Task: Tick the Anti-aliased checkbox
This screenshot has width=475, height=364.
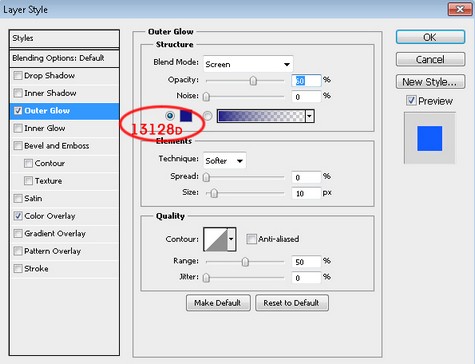Action: coord(251,239)
